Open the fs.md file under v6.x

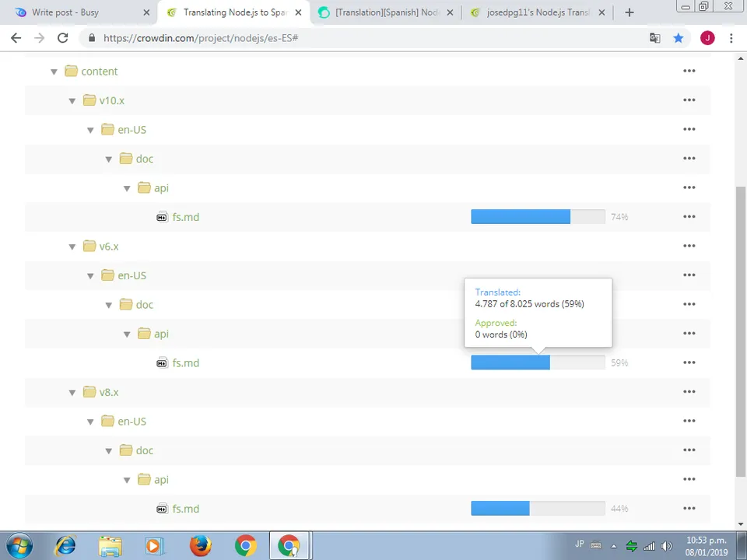tap(186, 363)
